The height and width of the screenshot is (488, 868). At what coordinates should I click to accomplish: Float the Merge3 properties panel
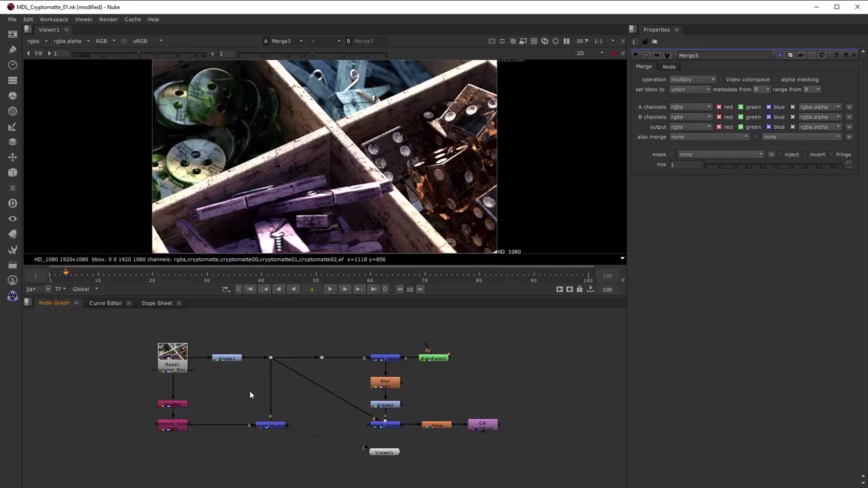coord(846,55)
